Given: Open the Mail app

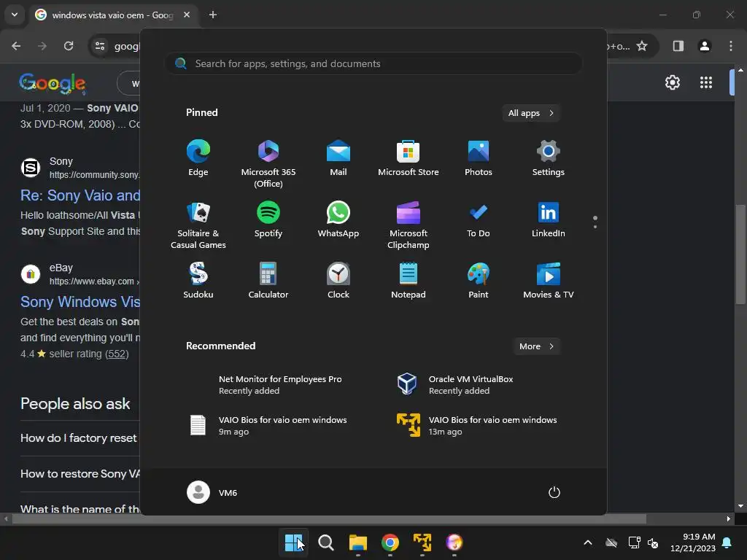Looking at the screenshot, I should click(338, 158).
